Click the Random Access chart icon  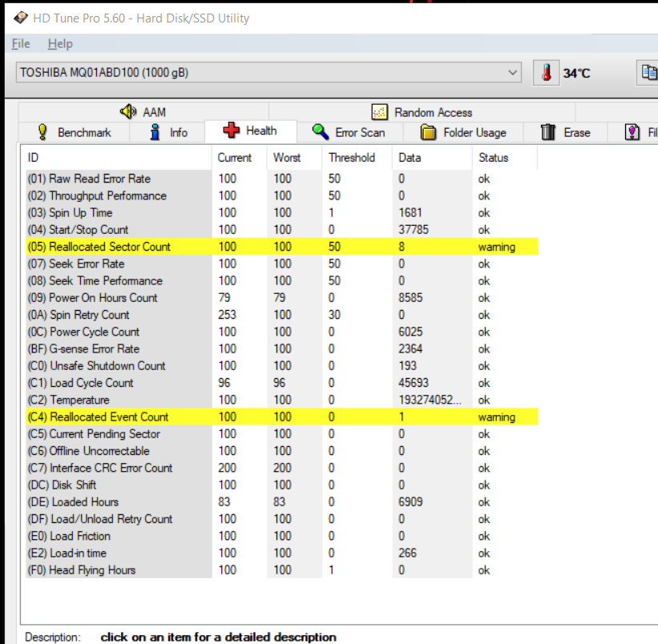point(379,112)
